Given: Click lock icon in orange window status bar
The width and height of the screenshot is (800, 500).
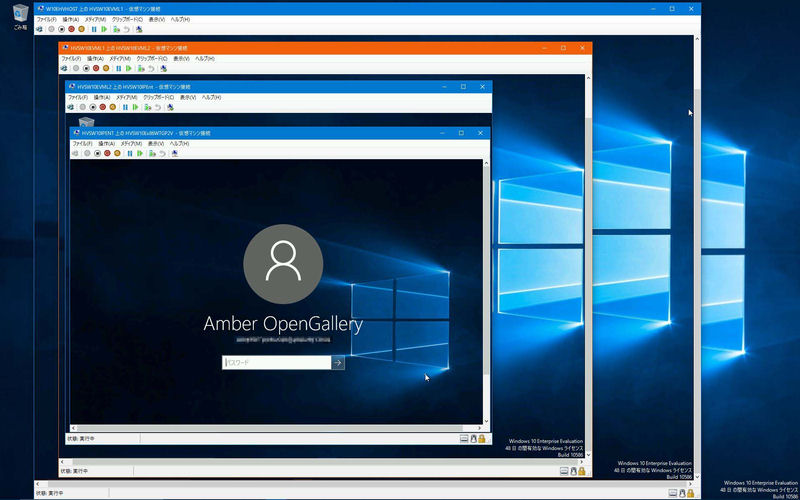Looking at the screenshot, I should tap(582, 471).
